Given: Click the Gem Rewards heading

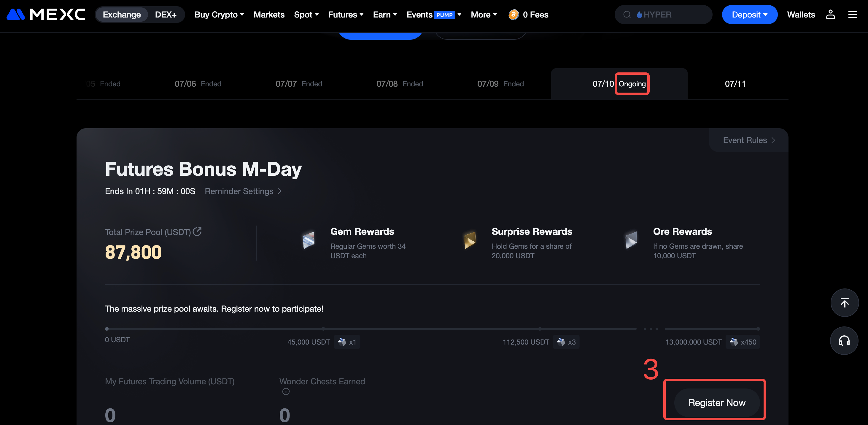Looking at the screenshot, I should click(x=362, y=231).
